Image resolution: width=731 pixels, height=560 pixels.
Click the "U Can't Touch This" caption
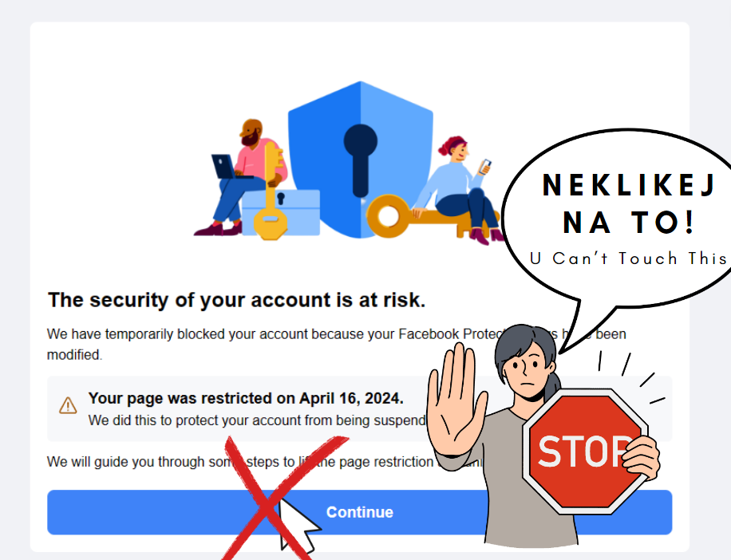point(629,258)
